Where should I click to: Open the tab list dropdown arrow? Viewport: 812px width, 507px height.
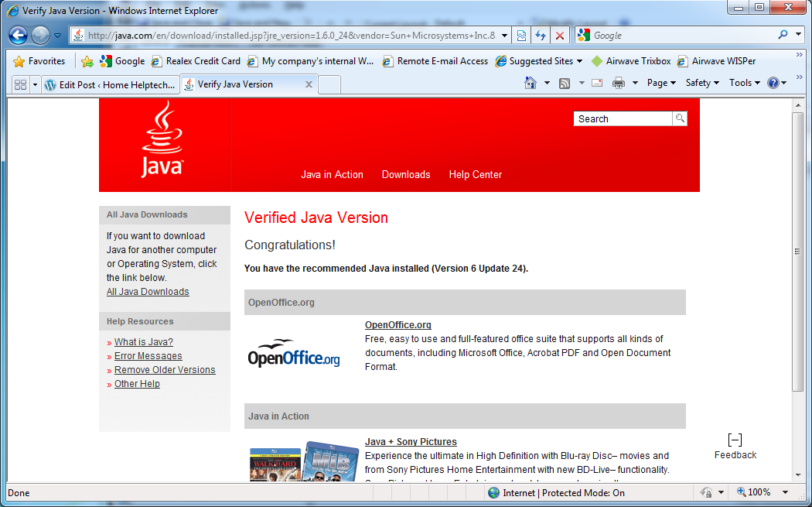coord(36,84)
